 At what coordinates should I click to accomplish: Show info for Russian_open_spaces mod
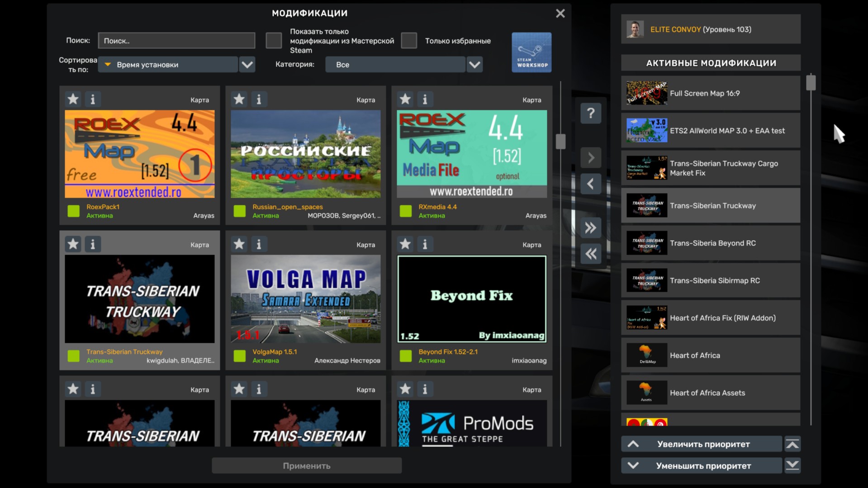[259, 99]
